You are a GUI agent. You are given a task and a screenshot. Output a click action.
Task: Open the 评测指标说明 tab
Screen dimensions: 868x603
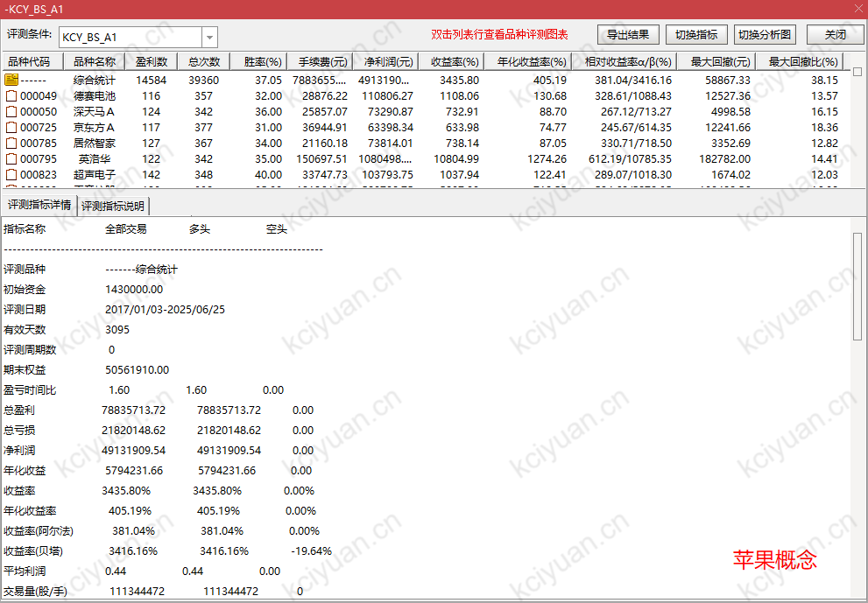[114, 207]
